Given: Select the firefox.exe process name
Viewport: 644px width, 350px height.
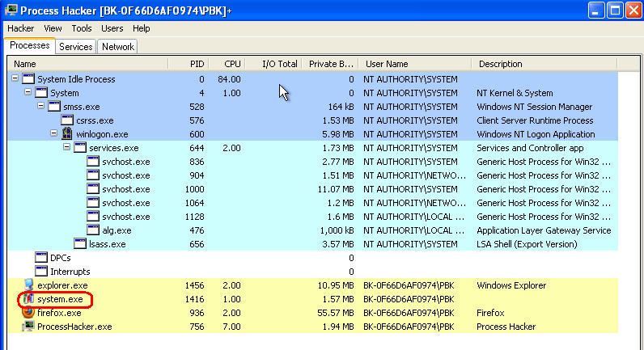Looking at the screenshot, I should coord(59,313).
